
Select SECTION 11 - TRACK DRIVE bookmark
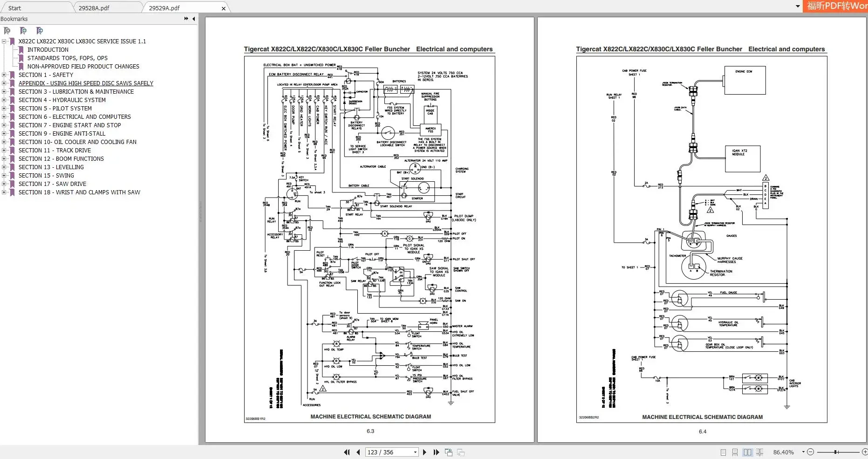(55, 150)
